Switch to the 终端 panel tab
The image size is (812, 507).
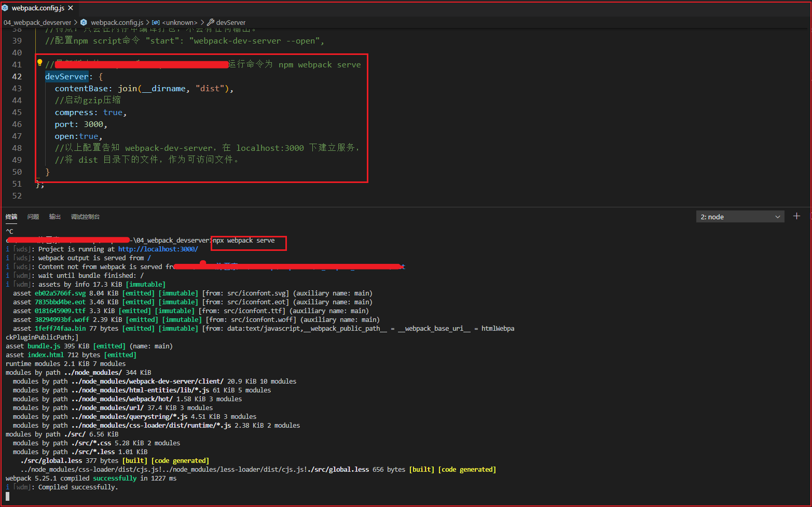tap(11, 217)
